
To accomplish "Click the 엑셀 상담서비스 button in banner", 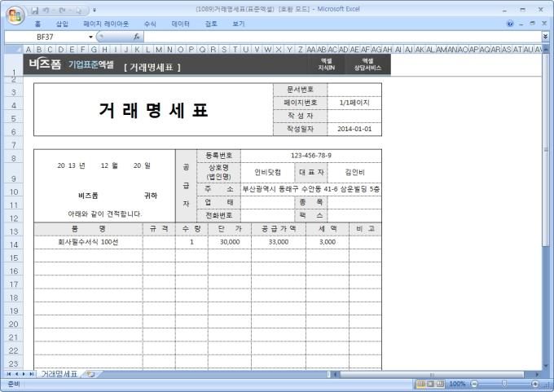I will [x=367, y=64].
